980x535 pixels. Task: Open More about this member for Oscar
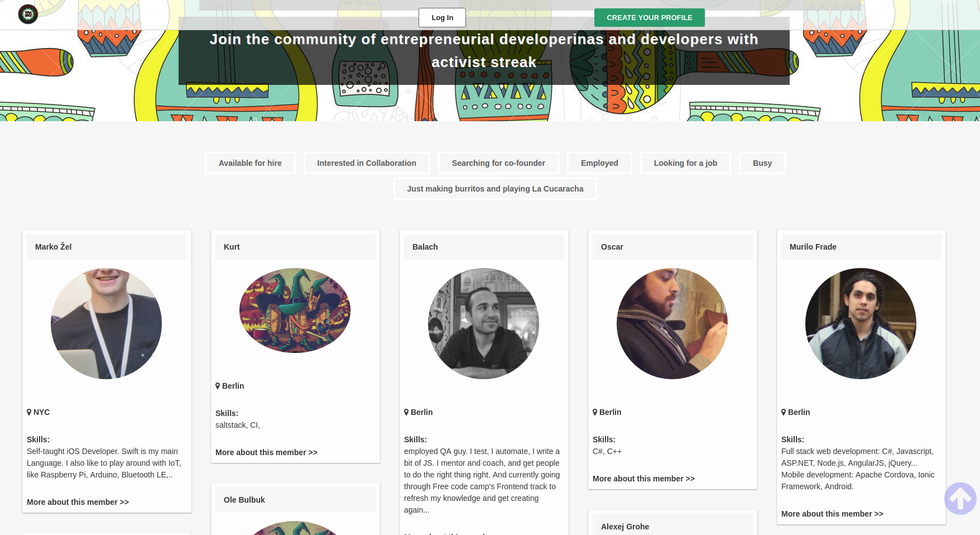[x=643, y=479]
